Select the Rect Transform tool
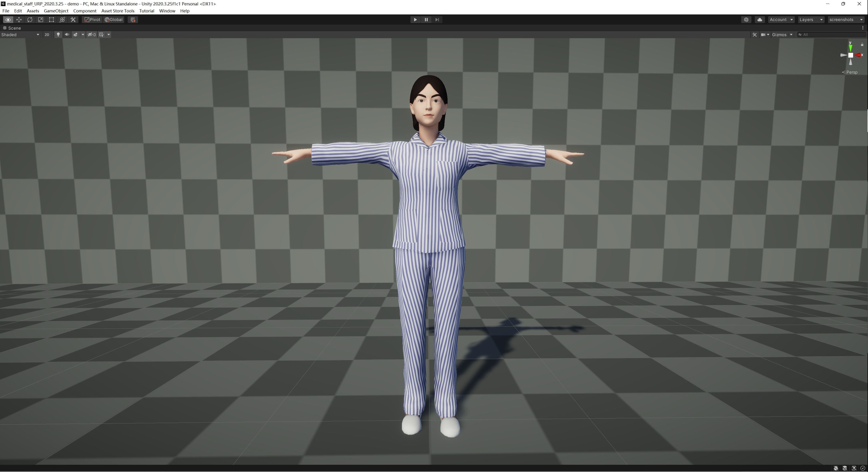The width and height of the screenshot is (868, 472). pyautogui.click(x=51, y=20)
